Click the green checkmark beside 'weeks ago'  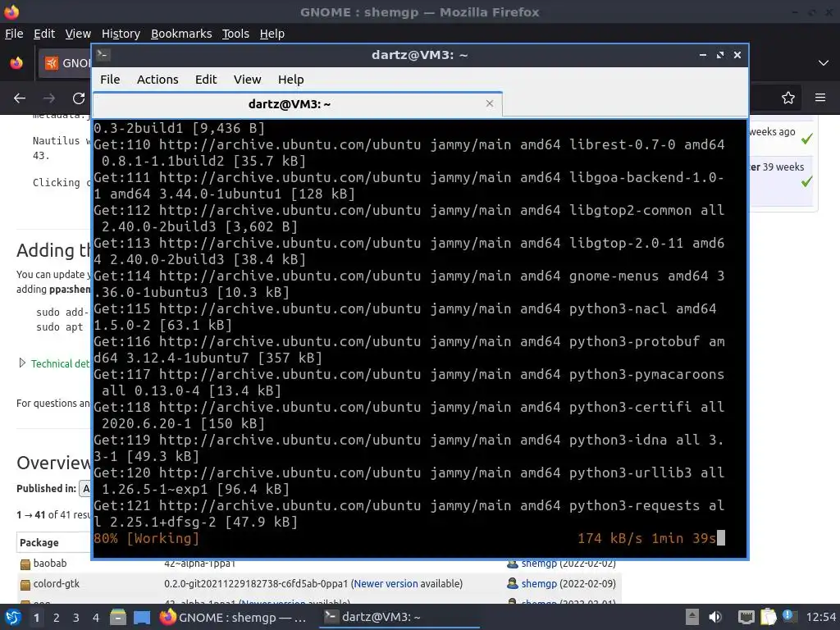click(x=806, y=139)
